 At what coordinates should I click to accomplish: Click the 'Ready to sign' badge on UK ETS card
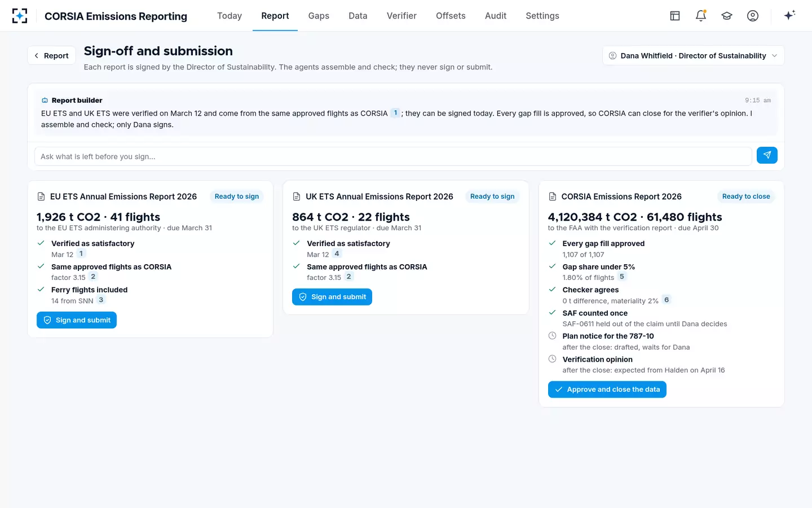(492, 196)
